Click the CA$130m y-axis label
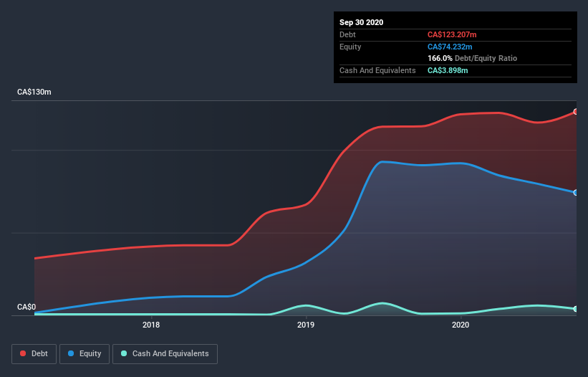This screenshot has height=377, width=588. point(34,92)
